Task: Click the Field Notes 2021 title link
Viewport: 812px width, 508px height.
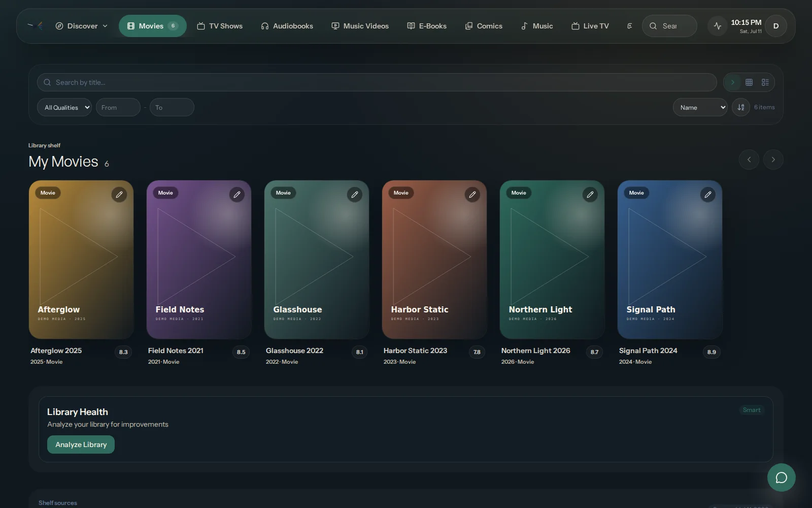Action: pyautogui.click(x=176, y=351)
